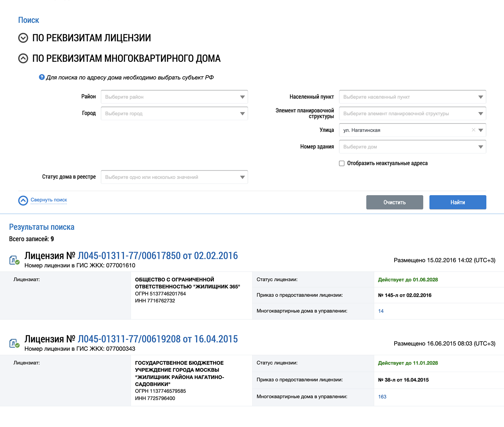Open the planning structure element dropdown

pos(412,114)
